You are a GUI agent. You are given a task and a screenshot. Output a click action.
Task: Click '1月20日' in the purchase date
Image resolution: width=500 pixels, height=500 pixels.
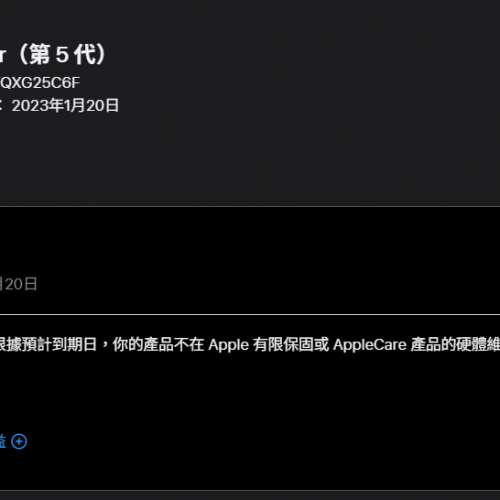click(91, 106)
